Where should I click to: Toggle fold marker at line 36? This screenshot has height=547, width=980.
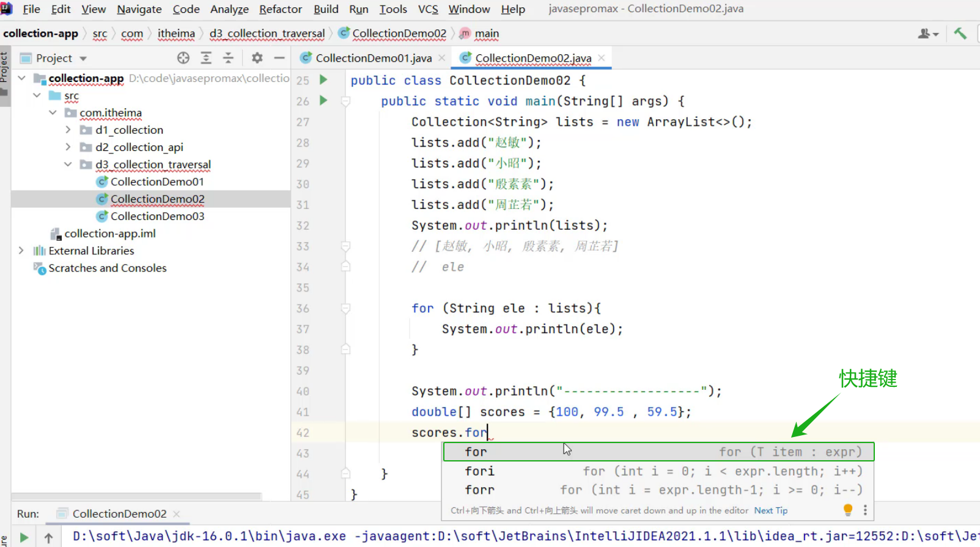tap(345, 309)
